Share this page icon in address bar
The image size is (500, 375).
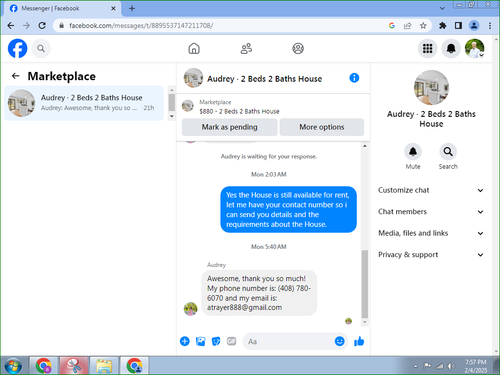point(407,25)
